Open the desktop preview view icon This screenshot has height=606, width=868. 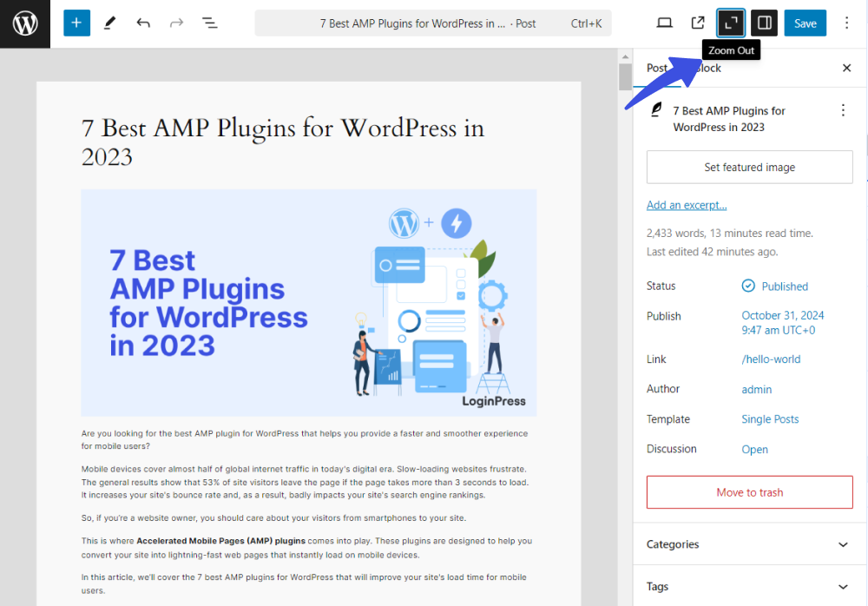664,23
